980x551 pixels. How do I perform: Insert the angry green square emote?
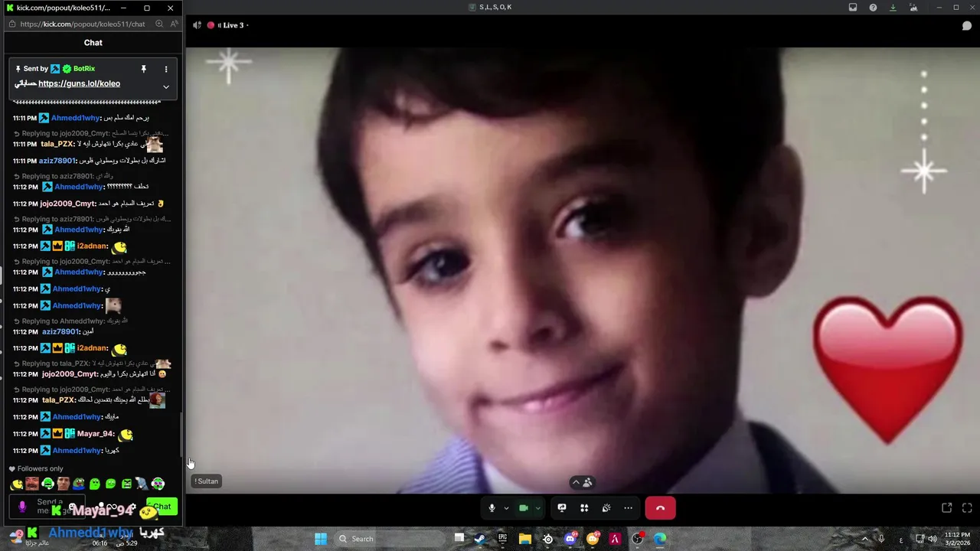pyautogui.click(x=126, y=484)
